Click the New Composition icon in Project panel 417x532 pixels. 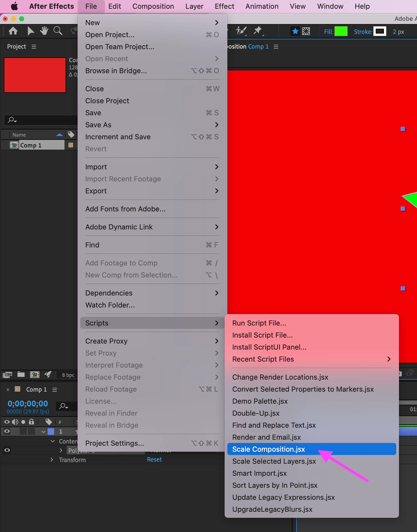click(x=34, y=375)
